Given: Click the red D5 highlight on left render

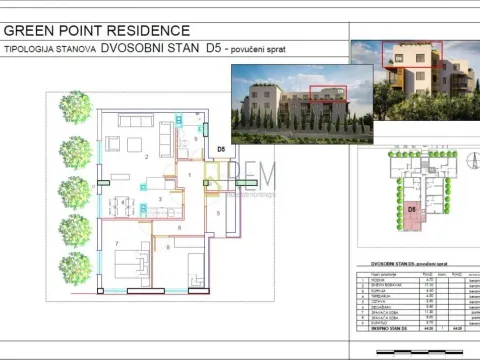Looking at the screenshot, I should pos(328,93).
